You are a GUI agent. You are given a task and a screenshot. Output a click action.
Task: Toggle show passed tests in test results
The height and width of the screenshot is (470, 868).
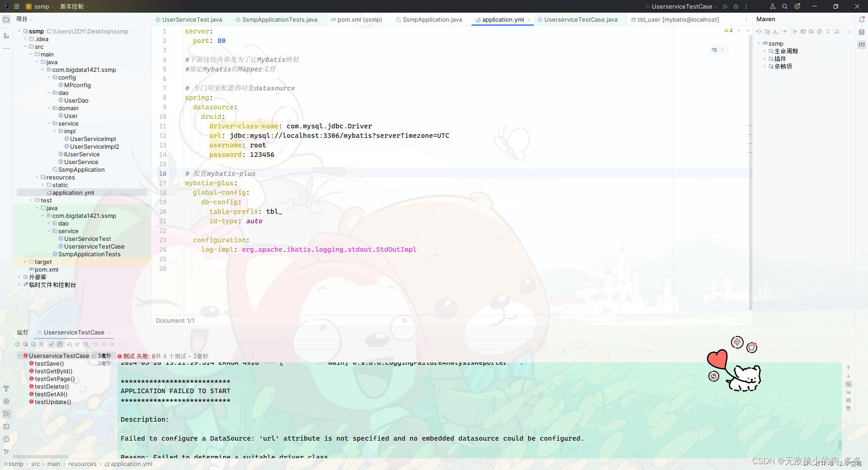[x=51, y=344]
